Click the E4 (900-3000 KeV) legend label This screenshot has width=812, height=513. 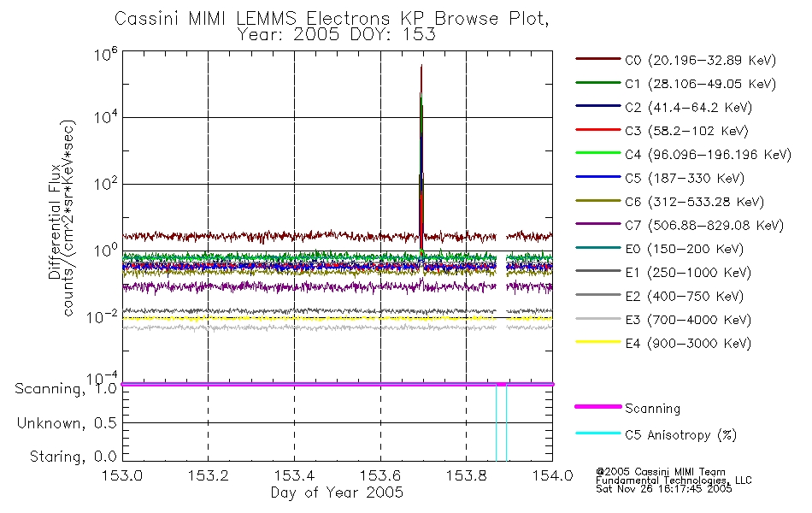coord(688,344)
